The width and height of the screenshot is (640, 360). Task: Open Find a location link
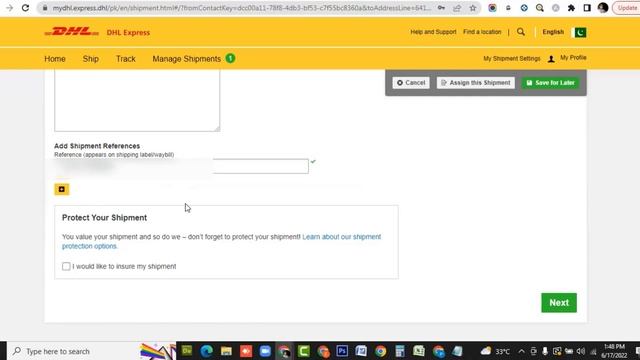coord(482,32)
